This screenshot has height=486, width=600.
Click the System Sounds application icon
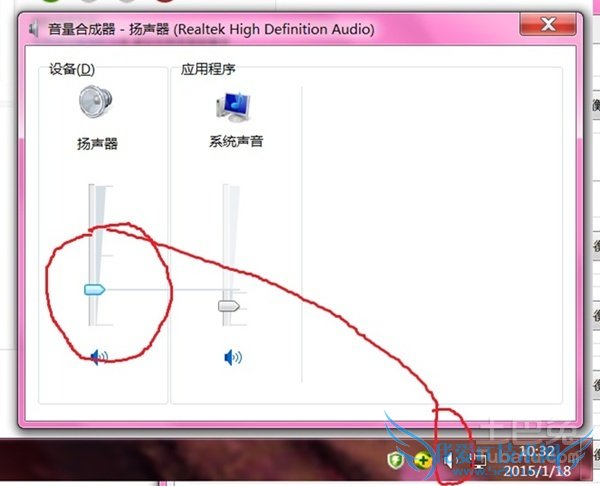(x=233, y=107)
